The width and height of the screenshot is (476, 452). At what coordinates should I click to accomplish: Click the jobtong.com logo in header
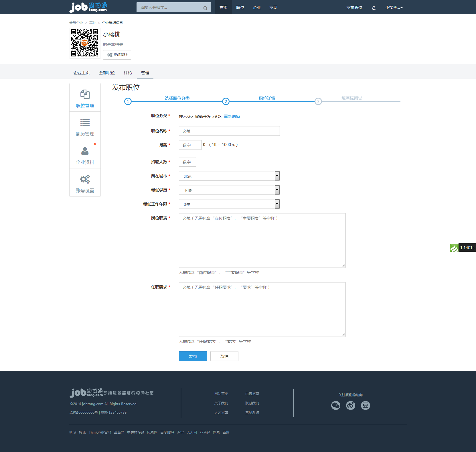[88, 7]
